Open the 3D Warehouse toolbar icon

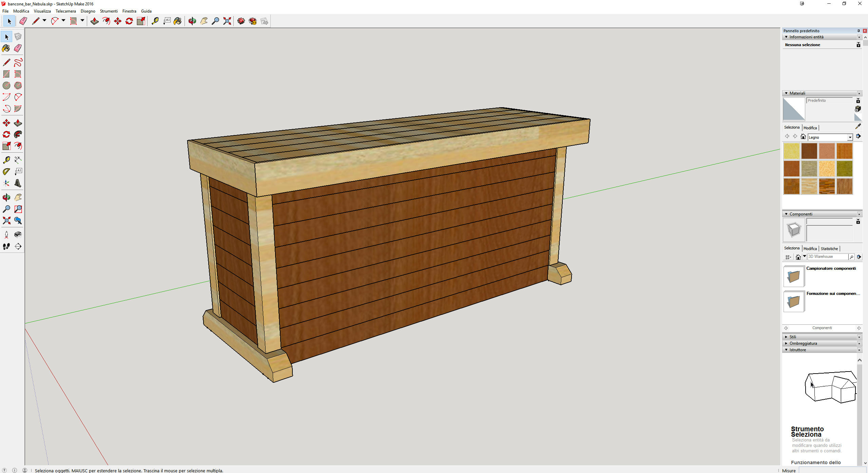click(x=241, y=21)
